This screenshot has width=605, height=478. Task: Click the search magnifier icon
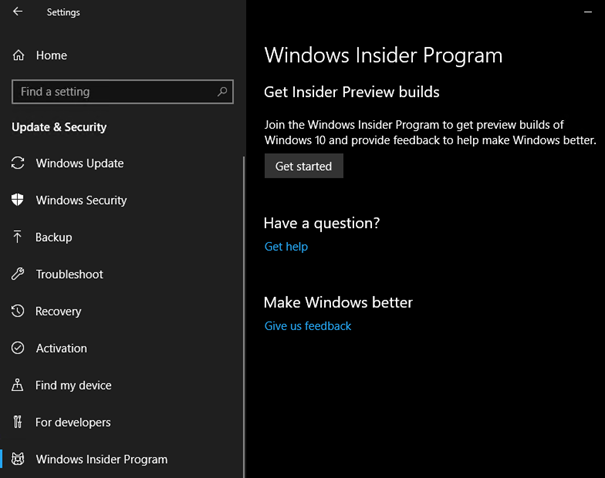click(x=222, y=91)
